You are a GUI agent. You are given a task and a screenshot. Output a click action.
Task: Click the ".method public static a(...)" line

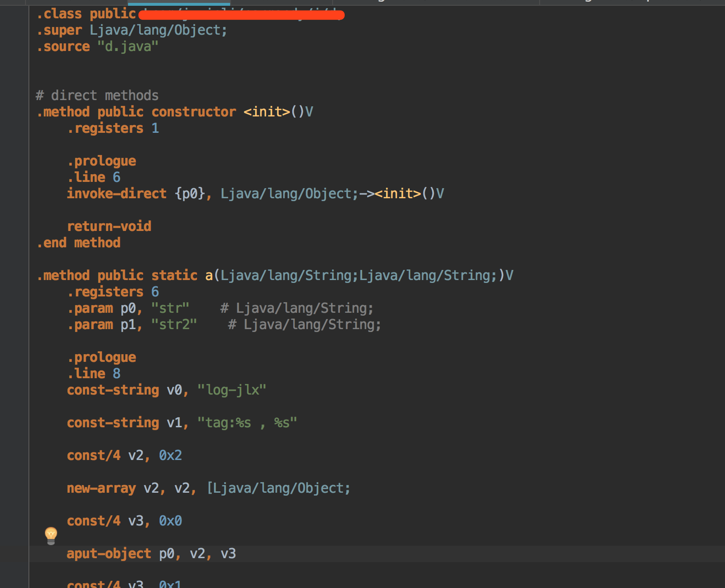275,276
